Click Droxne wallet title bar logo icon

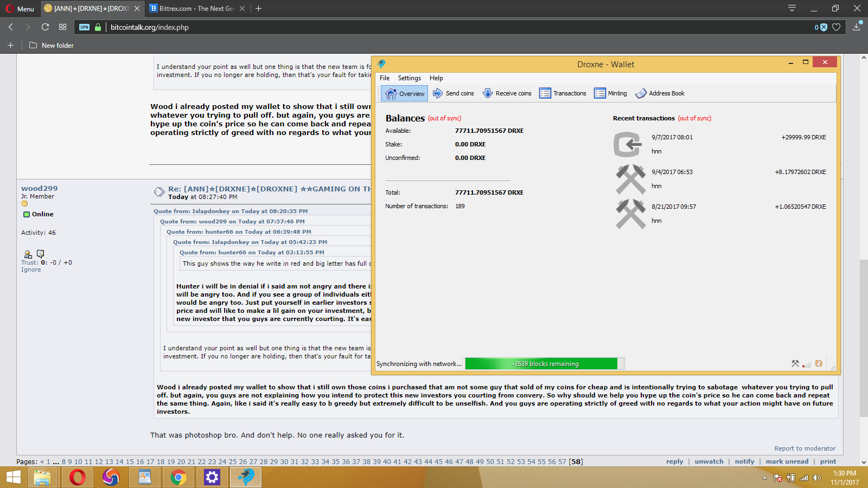point(381,64)
